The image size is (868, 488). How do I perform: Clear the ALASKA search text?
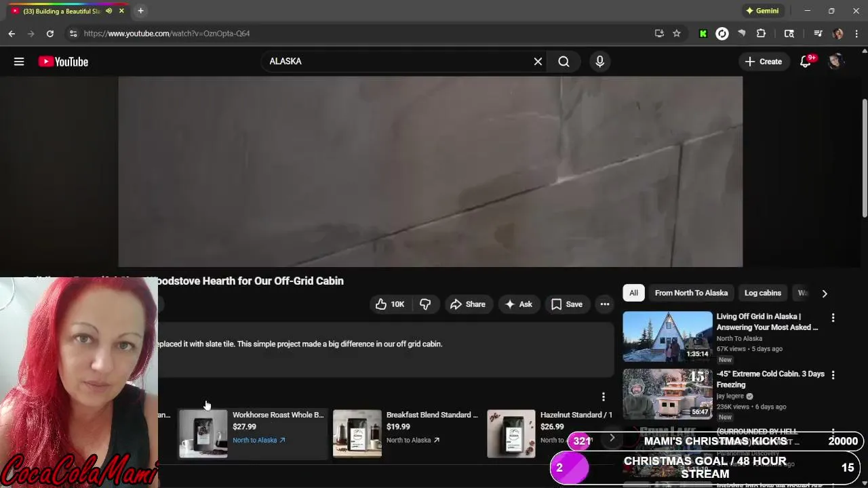coord(538,62)
